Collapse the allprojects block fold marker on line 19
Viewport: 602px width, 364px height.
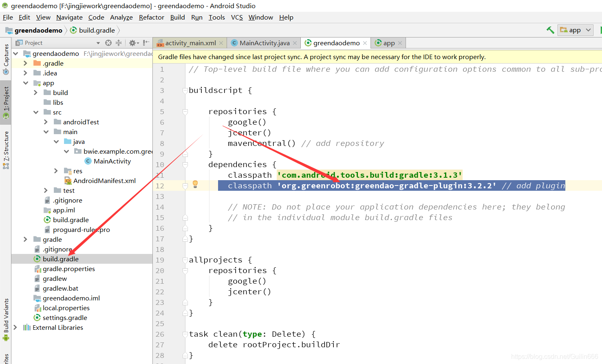pos(185,260)
